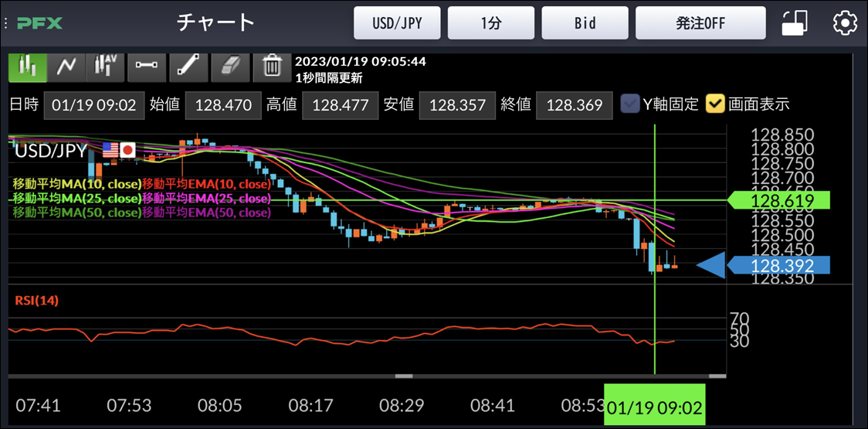Click the 始値 field showing 128.470
Image resolution: width=868 pixels, height=429 pixels.
223,105
